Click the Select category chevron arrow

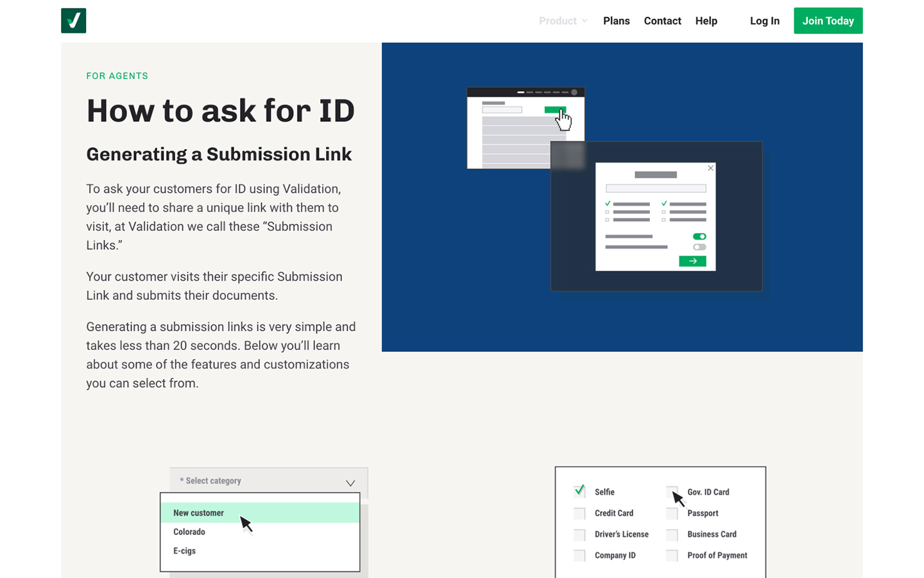coord(350,483)
